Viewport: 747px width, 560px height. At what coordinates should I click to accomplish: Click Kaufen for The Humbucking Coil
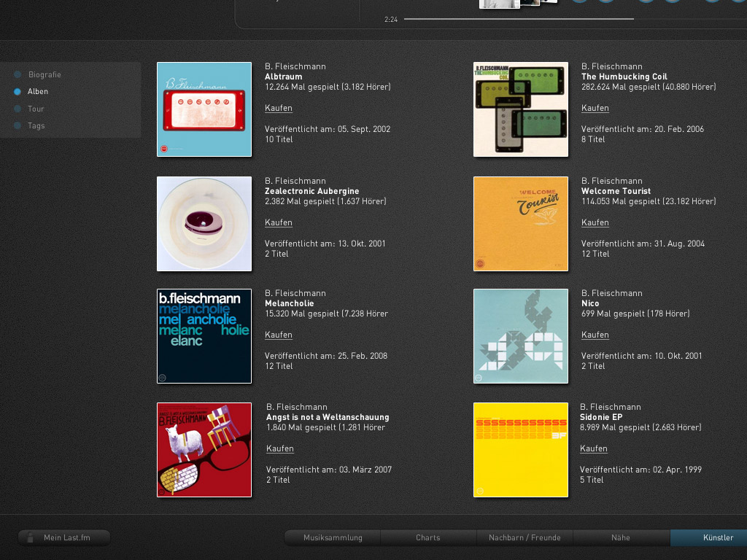tap(595, 108)
